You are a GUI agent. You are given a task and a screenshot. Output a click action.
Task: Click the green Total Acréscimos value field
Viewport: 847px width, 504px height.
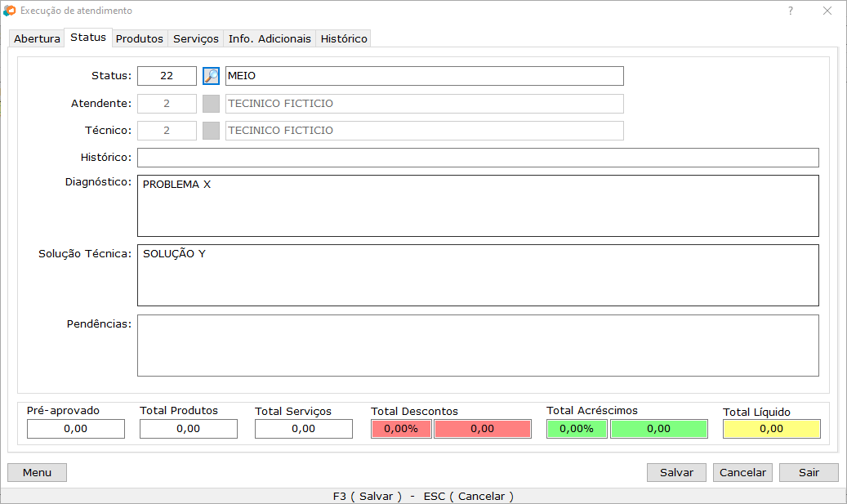pos(658,429)
